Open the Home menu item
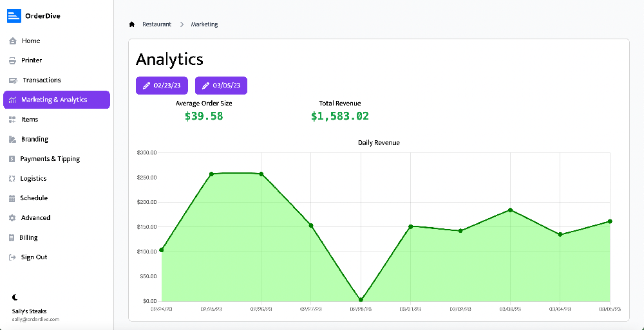The width and height of the screenshot is (644, 330). tap(57, 41)
